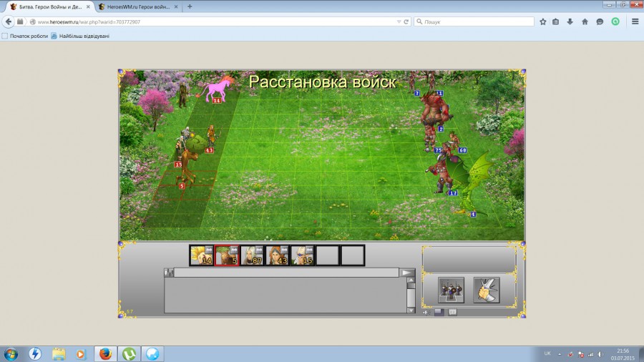Screen dimensions: 644x362
Task: Click the chat log scroll up arrow
Action: point(411,280)
